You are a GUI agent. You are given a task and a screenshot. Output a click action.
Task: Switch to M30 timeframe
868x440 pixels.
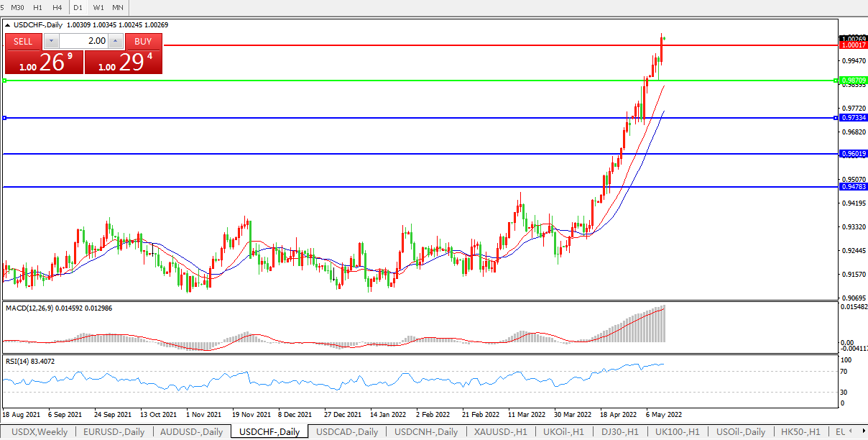coord(18,7)
